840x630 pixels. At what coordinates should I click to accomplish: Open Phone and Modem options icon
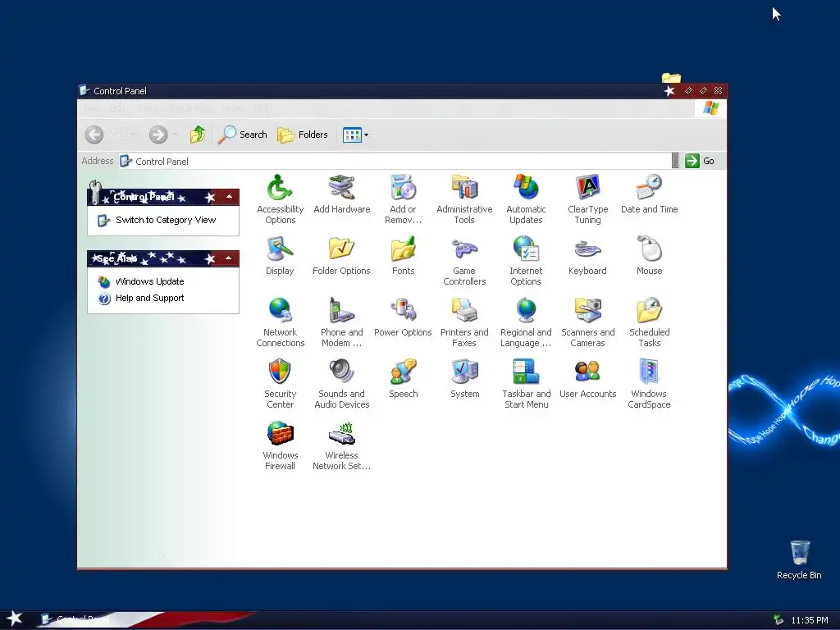[342, 322]
